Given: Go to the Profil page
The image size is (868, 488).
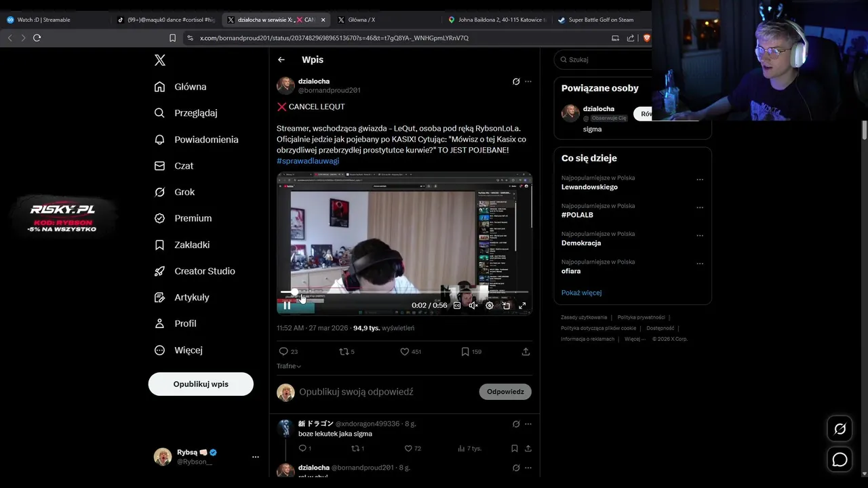Looking at the screenshot, I should click(x=176, y=324).
